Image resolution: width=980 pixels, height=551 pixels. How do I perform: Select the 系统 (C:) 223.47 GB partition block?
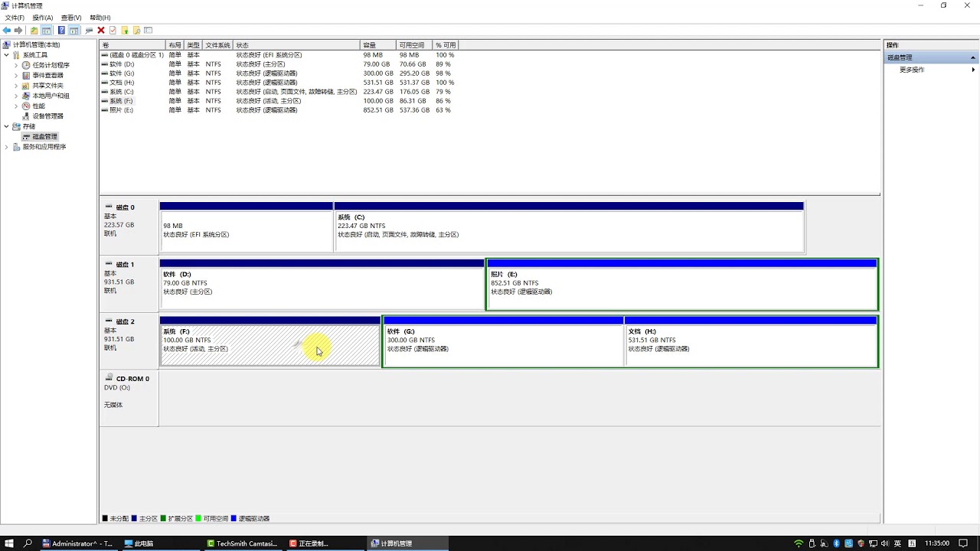pyautogui.click(x=569, y=227)
